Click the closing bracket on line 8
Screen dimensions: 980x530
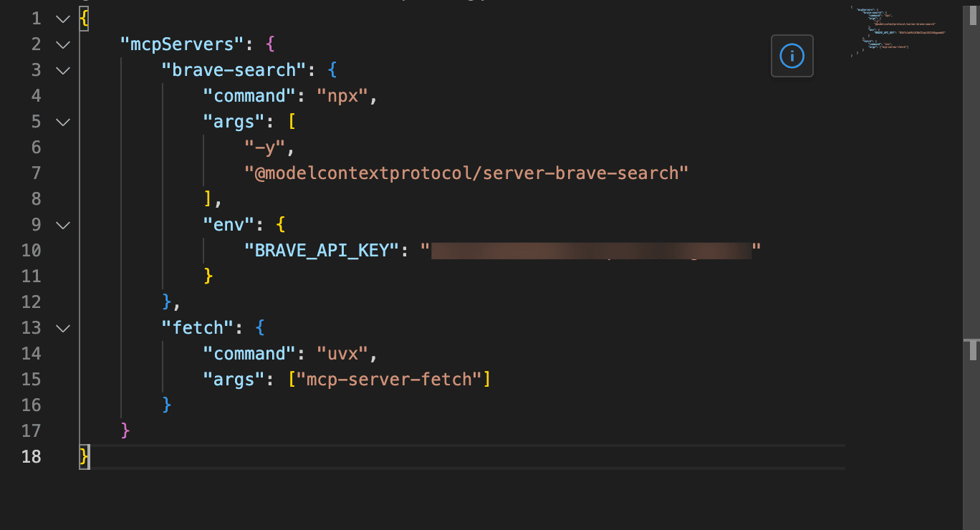208,199
